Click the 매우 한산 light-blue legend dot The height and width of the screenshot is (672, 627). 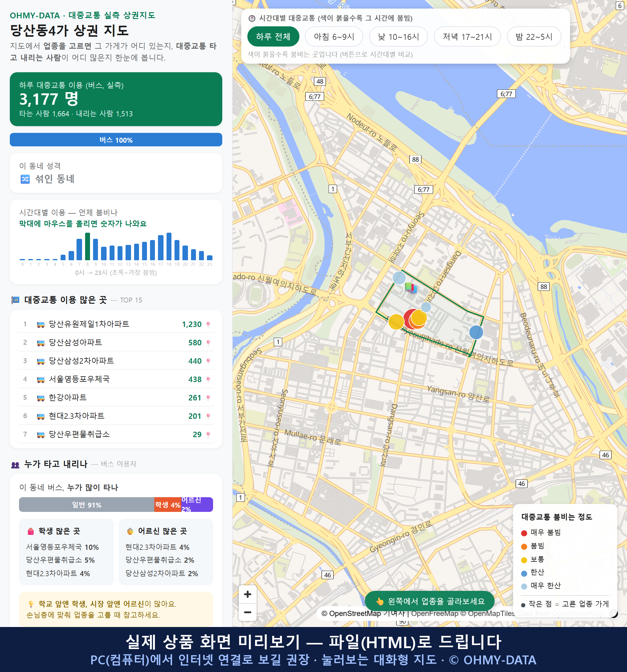(524, 587)
